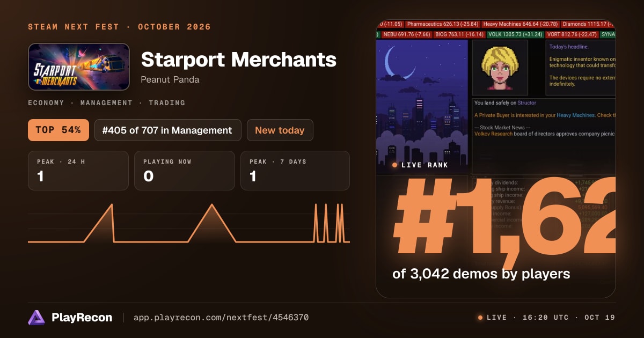The width and height of the screenshot is (644, 338).
Task: Select the PLAYING NOW stat card
Action: [185, 171]
